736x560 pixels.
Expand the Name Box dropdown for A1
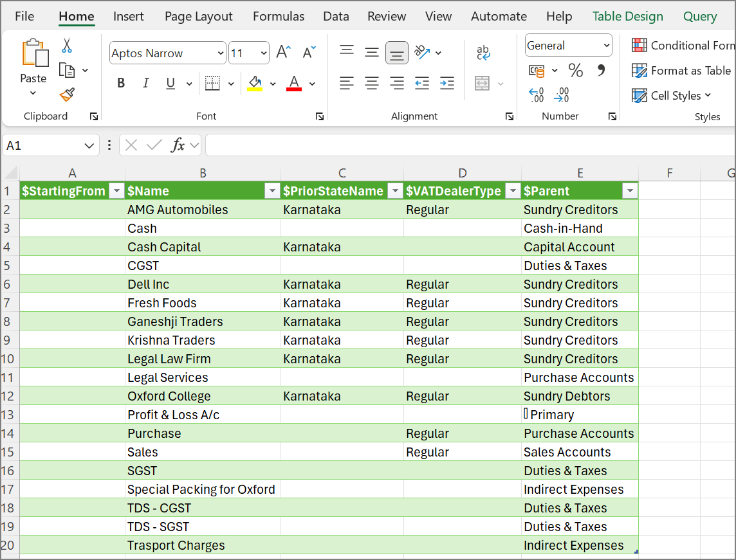[89, 146]
